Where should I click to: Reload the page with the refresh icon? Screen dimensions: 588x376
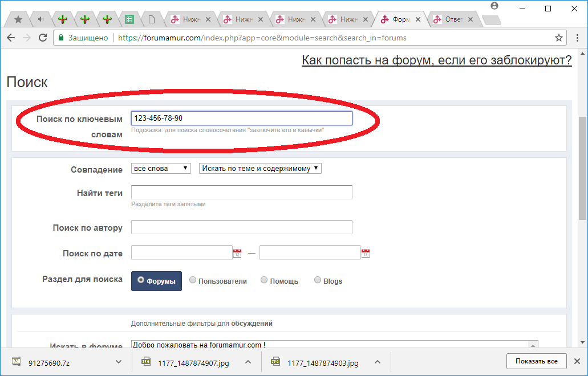click(43, 38)
